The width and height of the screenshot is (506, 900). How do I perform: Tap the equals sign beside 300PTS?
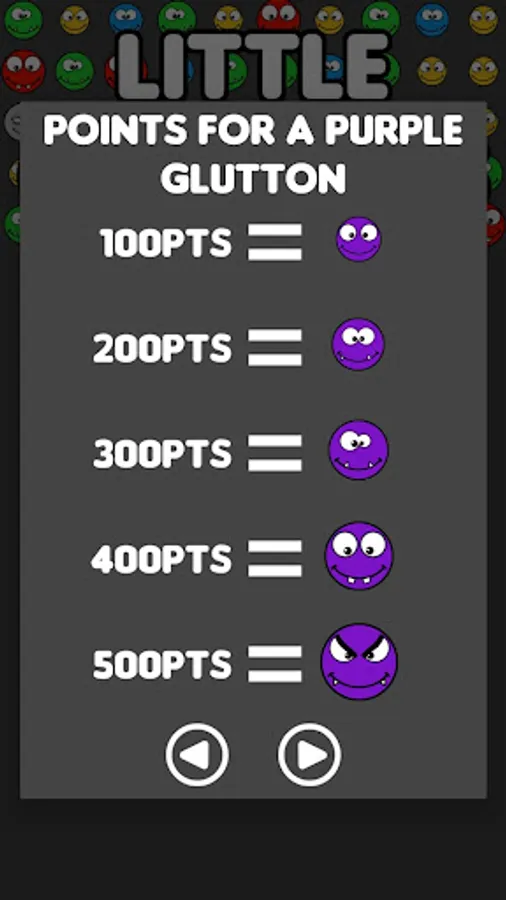(x=275, y=453)
